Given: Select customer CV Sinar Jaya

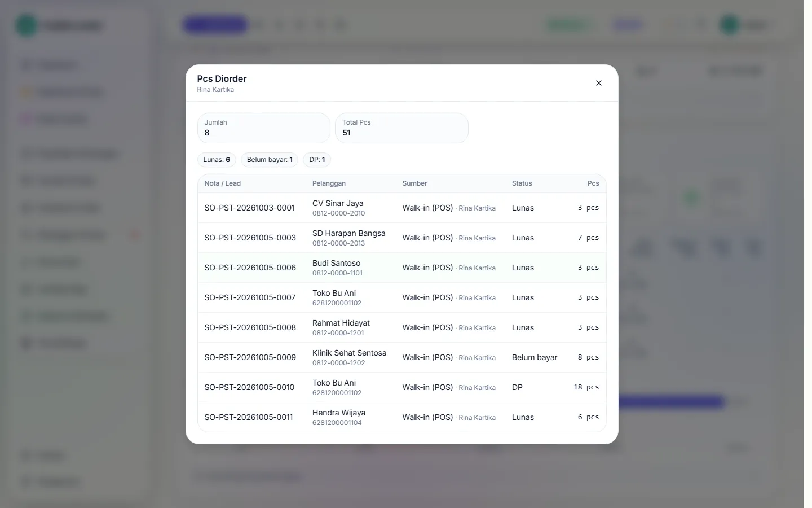Looking at the screenshot, I should point(338,203).
